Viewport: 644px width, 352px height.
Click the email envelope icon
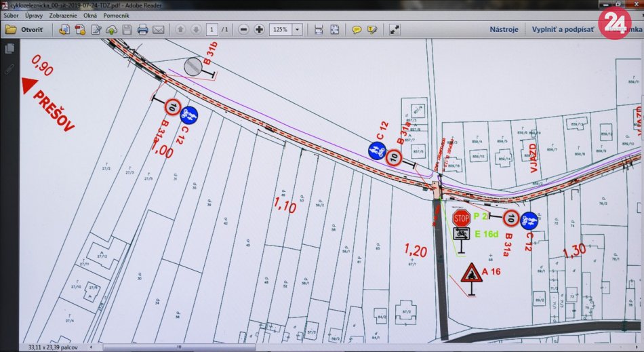tap(159, 30)
